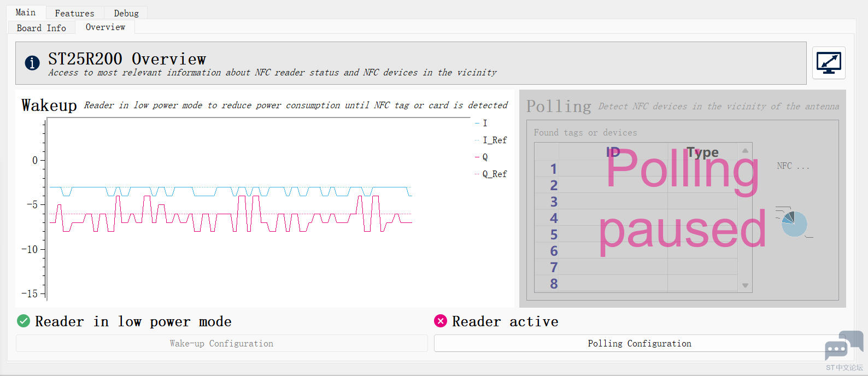868x376 pixels.
Task: Select row 2 in the found tags table
Action: click(554, 185)
